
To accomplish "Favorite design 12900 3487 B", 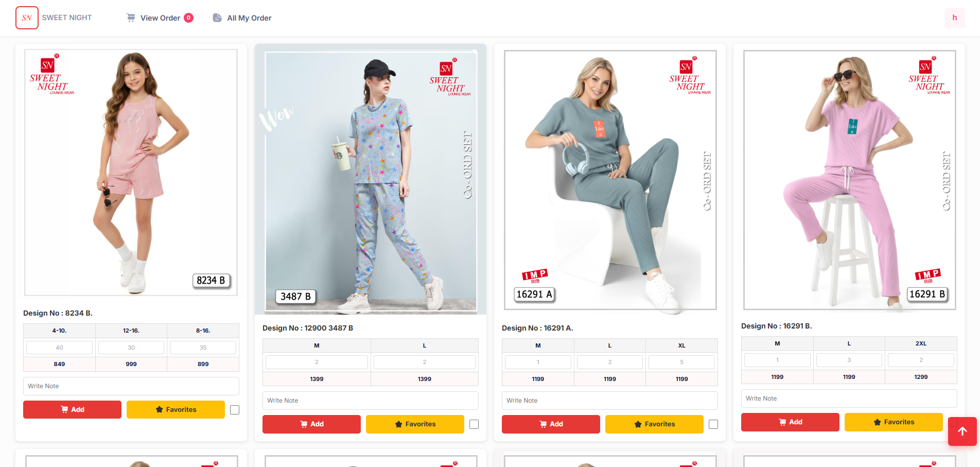I will pos(415,424).
